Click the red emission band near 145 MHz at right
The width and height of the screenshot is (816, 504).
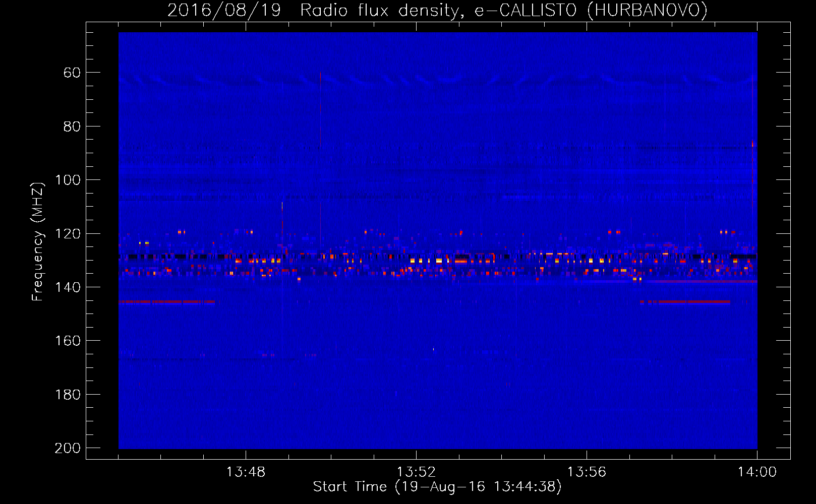click(685, 302)
